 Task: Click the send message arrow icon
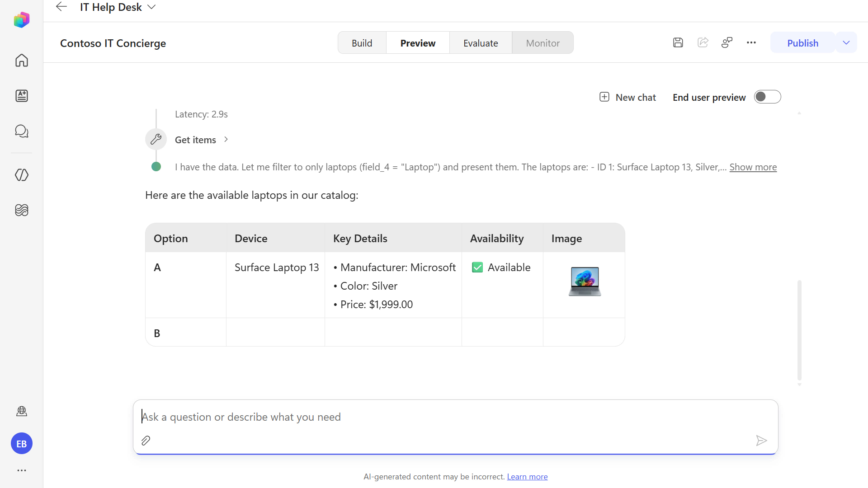pos(761,441)
